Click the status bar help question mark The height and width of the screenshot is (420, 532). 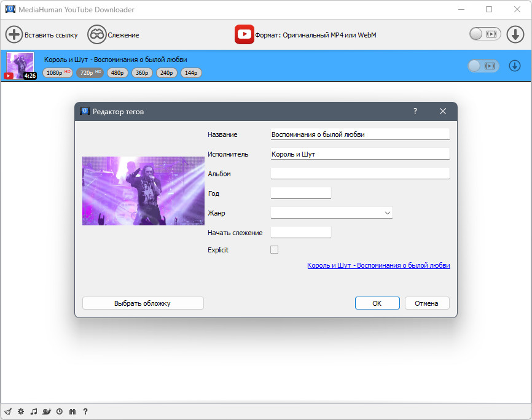[85, 411]
